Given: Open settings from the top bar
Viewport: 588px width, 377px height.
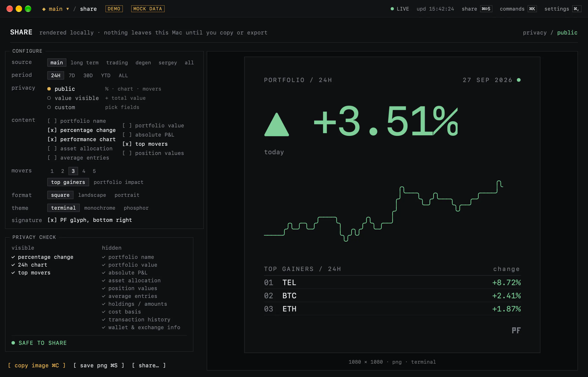Looking at the screenshot, I should 563,9.
